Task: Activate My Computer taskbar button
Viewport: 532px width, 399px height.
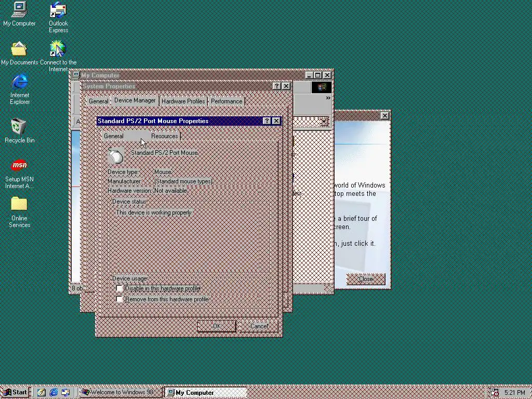Action: 206,393
